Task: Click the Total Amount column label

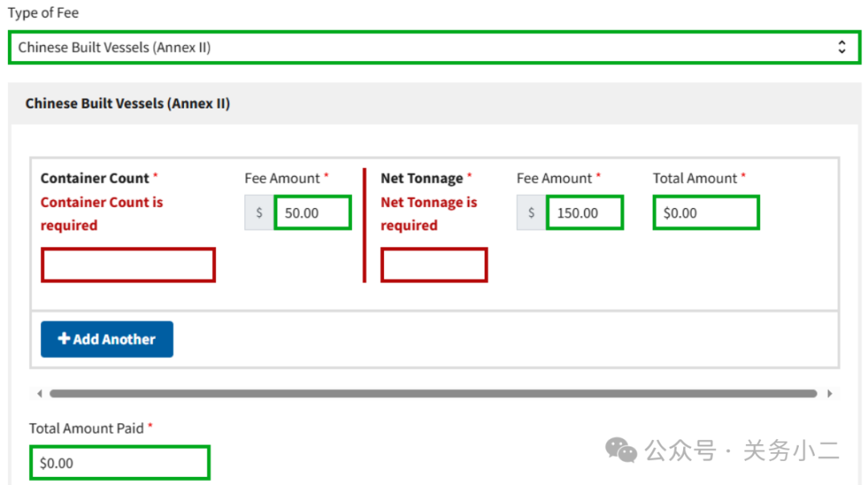Action: (x=694, y=178)
